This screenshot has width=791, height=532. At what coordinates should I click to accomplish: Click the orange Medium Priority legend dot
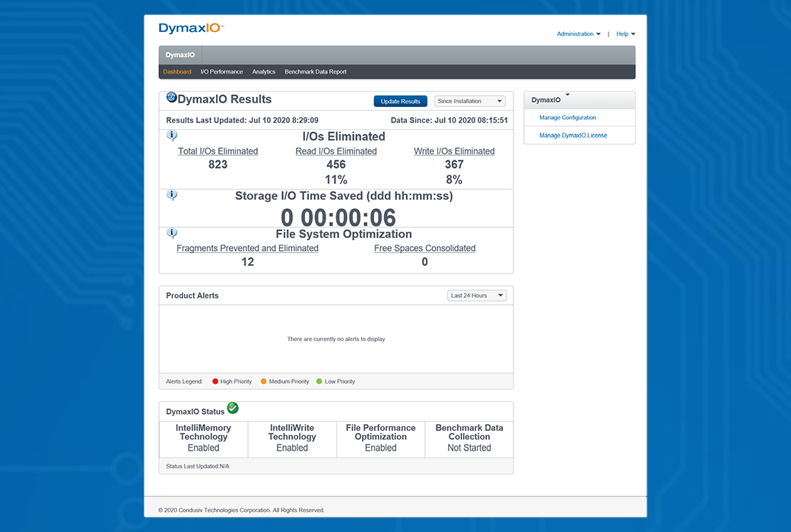pyautogui.click(x=264, y=382)
